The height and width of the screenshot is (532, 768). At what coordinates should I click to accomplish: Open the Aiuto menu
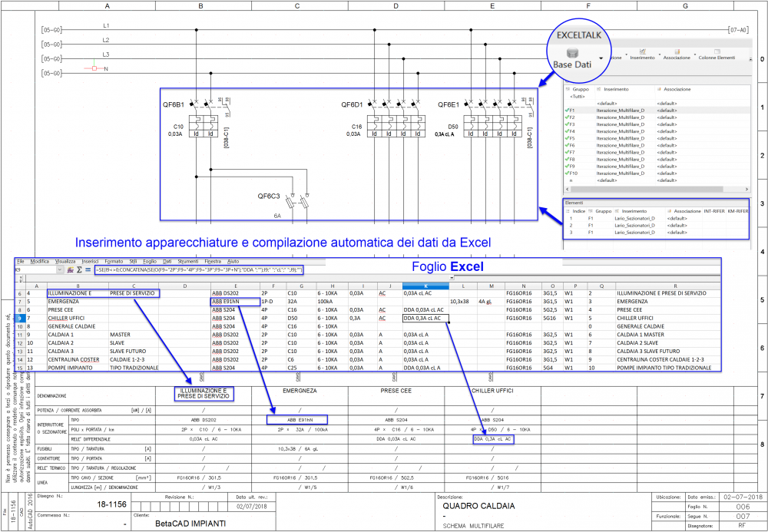[233, 261]
